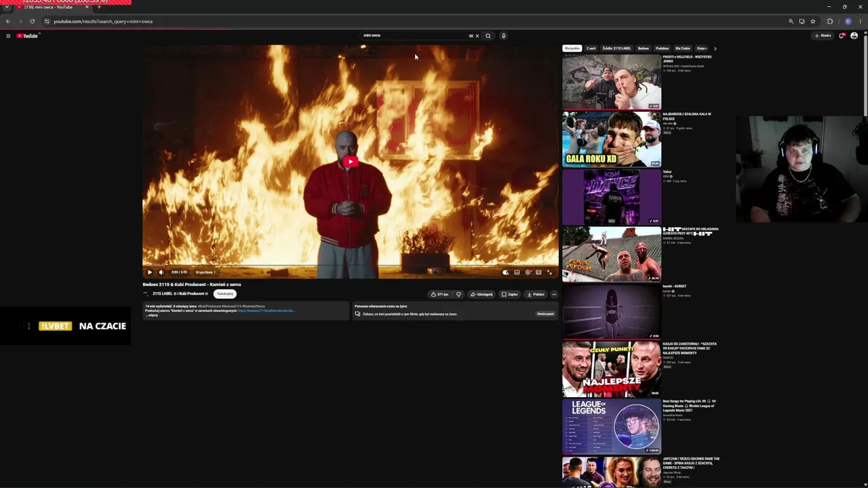
Task: Open the Chrome three-dot menu
Action: (x=860, y=22)
